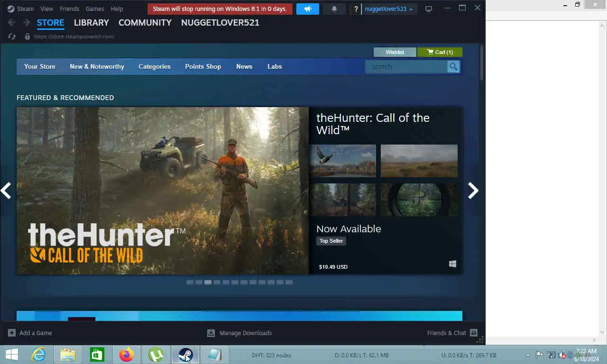Screen dimensions: 607x364
Task: Click the Windows platform icon on featured game
Action: coord(452,264)
